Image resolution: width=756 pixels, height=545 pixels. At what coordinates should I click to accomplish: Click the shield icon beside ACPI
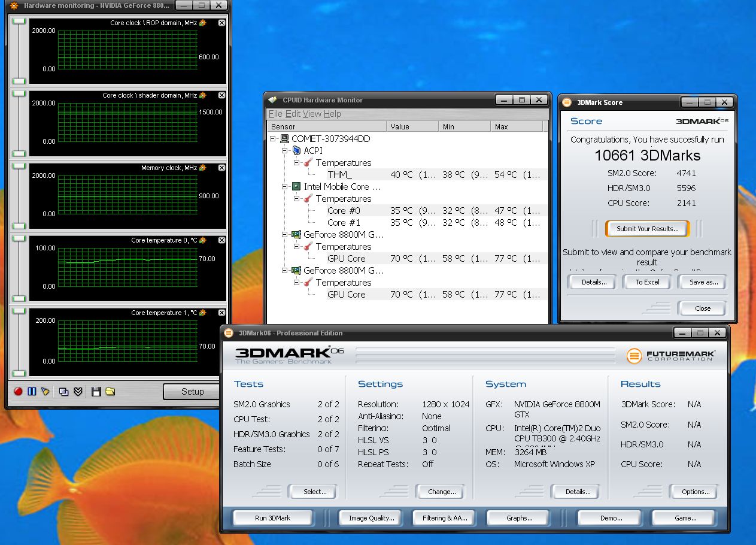coord(296,150)
